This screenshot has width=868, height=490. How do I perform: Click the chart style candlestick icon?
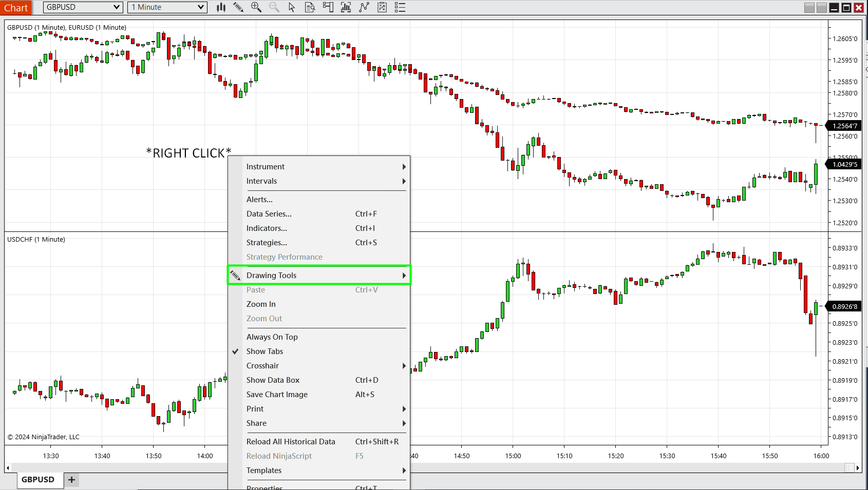click(221, 7)
